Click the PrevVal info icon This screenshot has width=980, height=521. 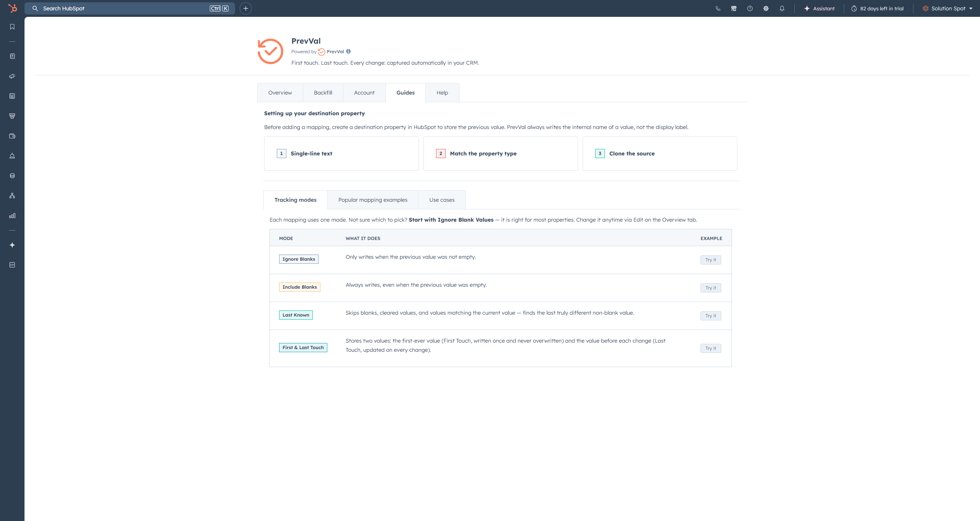[348, 51]
